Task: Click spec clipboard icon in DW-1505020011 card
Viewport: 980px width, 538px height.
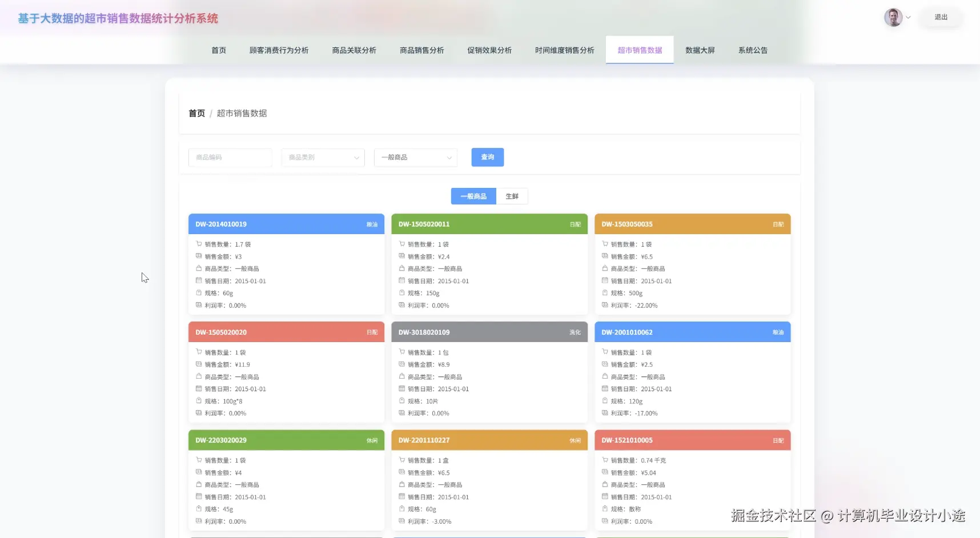Action: 402,292
